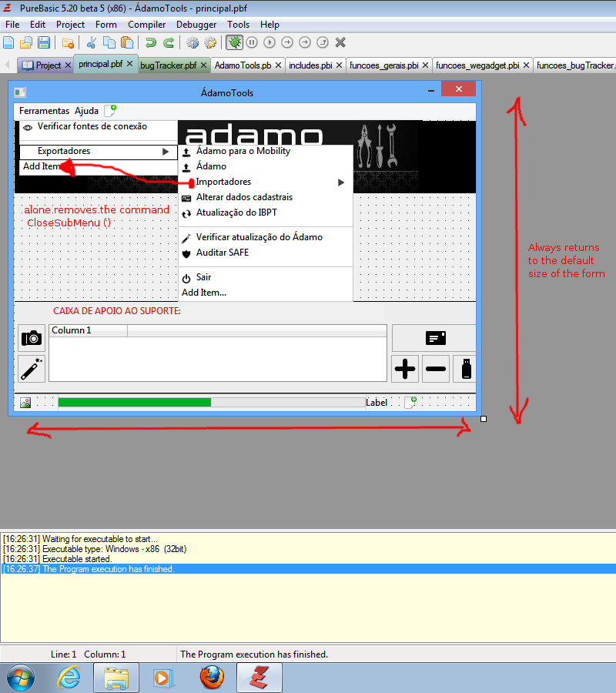Click the form resize handle square
616x693 pixels.
point(484,419)
